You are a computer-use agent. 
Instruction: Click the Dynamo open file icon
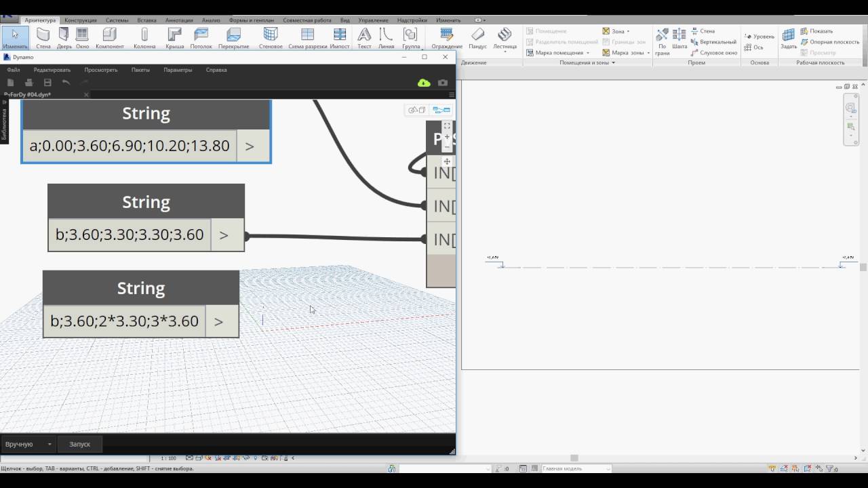point(29,83)
